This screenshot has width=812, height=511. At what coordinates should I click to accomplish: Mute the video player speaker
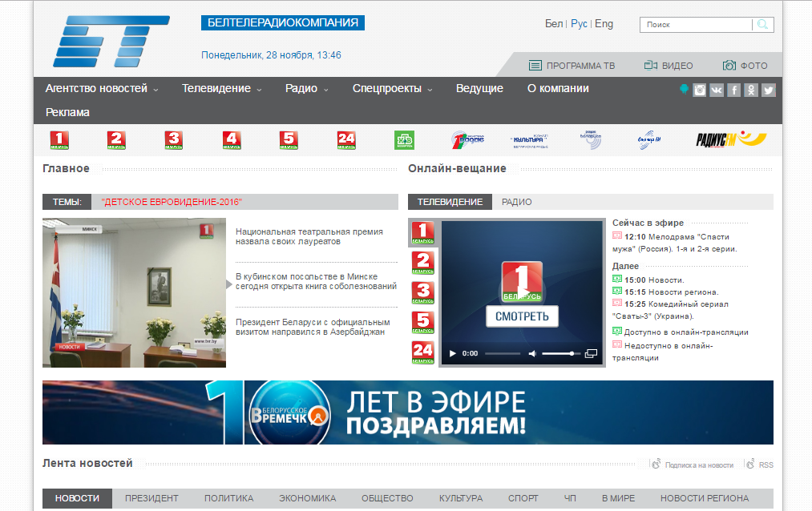click(x=531, y=353)
